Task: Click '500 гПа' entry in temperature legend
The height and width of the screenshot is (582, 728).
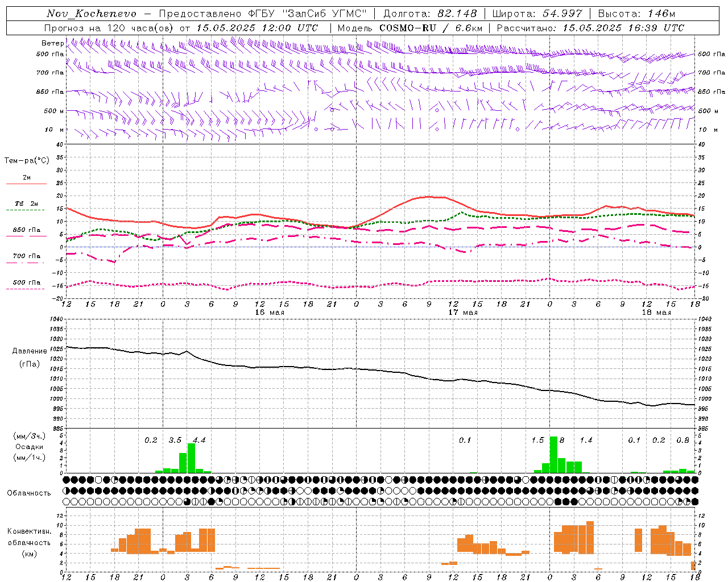Action: click(27, 282)
